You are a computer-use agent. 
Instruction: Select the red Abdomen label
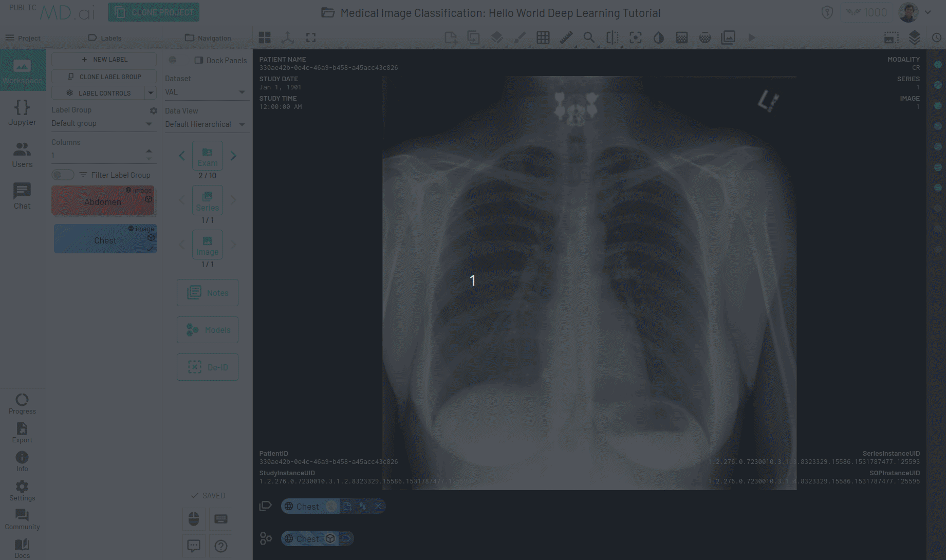pos(103,201)
